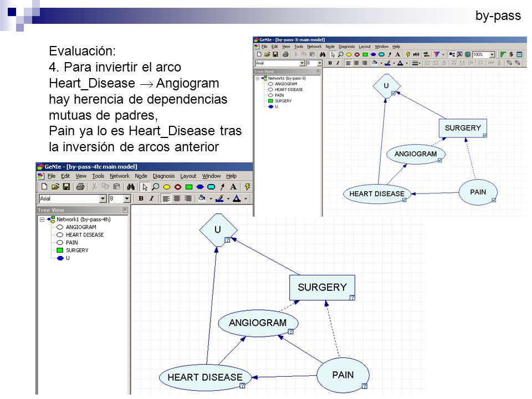The width and height of the screenshot is (532, 399).
Task: Open 100% zoom dropdown in by-pass-3 window
Action: click(x=492, y=54)
